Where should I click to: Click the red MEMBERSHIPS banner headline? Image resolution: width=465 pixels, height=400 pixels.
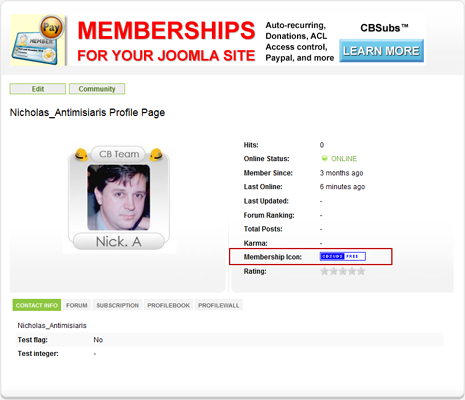tap(166, 31)
